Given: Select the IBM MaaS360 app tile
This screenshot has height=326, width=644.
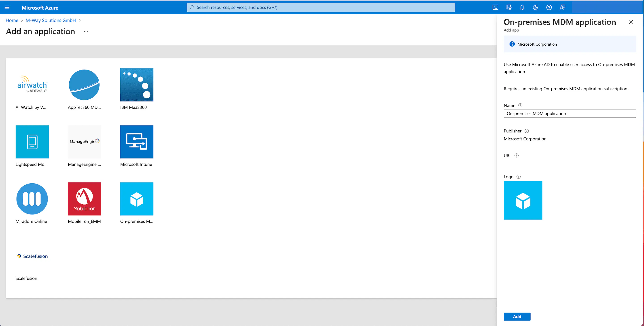Looking at the screenshot, I should [136, 85].
